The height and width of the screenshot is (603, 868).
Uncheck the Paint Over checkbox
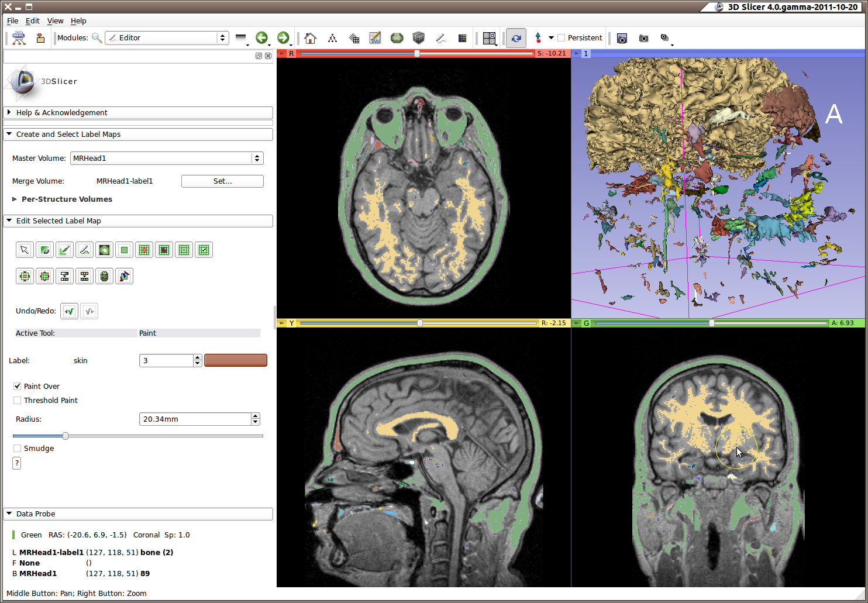point(18,387)
